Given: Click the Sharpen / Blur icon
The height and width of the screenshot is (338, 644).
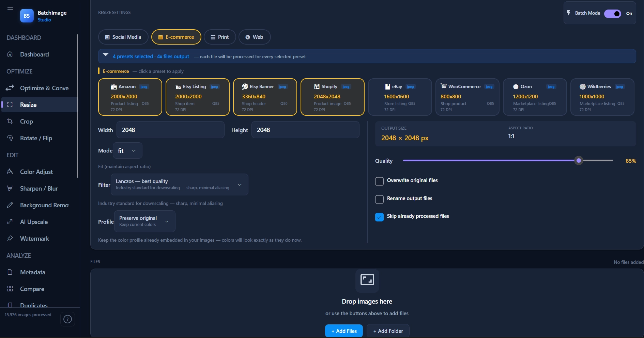Looking at the screenshot, I should [10, 188].
